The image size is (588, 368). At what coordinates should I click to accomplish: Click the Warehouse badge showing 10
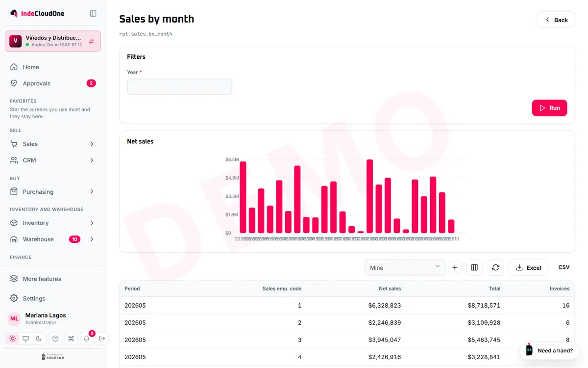point(74,239)
